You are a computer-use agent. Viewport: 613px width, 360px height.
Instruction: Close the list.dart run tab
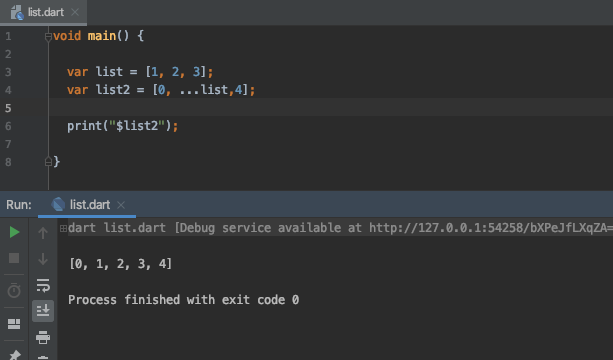click(x=121, y=205)
